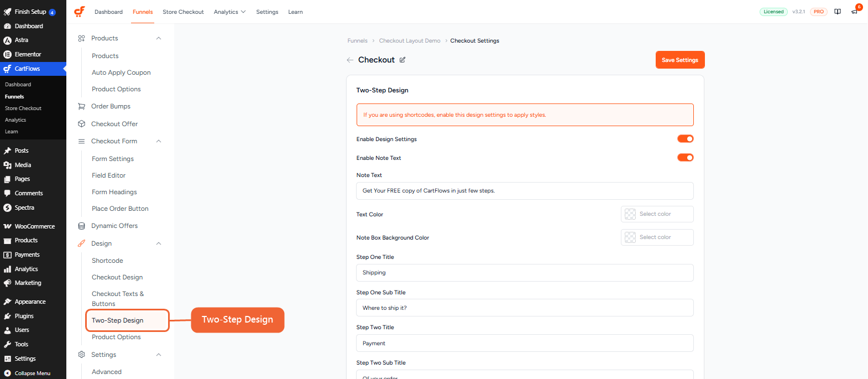
Task: Toggle Enable Design Settings switch
Action: [x=686, y=139]
